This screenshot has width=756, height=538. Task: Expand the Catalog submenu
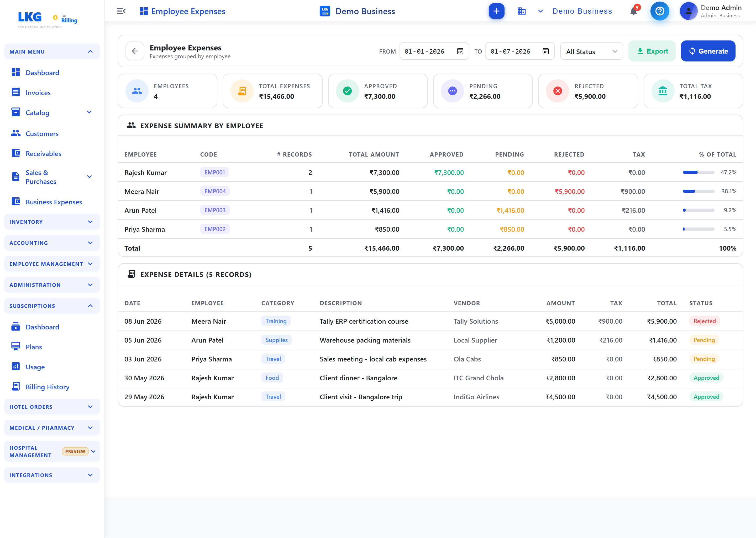[x=89, y=112]
